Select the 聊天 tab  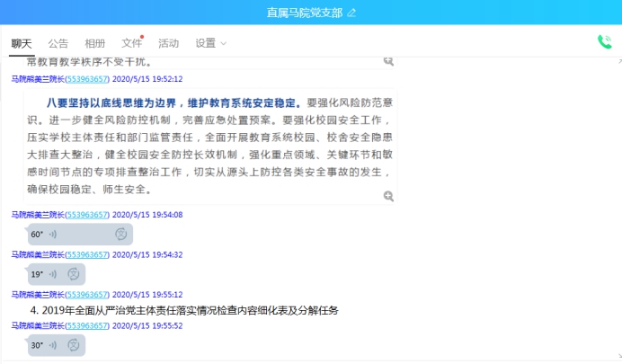22,43
